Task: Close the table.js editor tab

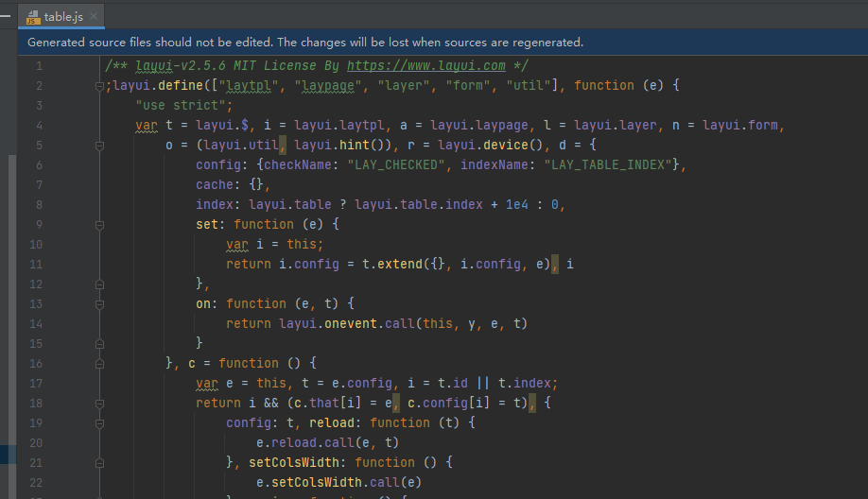Action: tap(94, 16)
